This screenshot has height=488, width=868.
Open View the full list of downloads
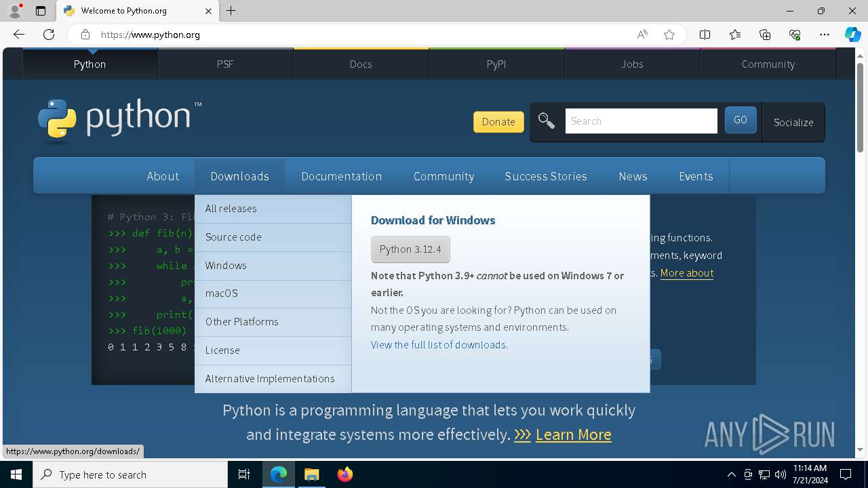(x=438, y=344)
